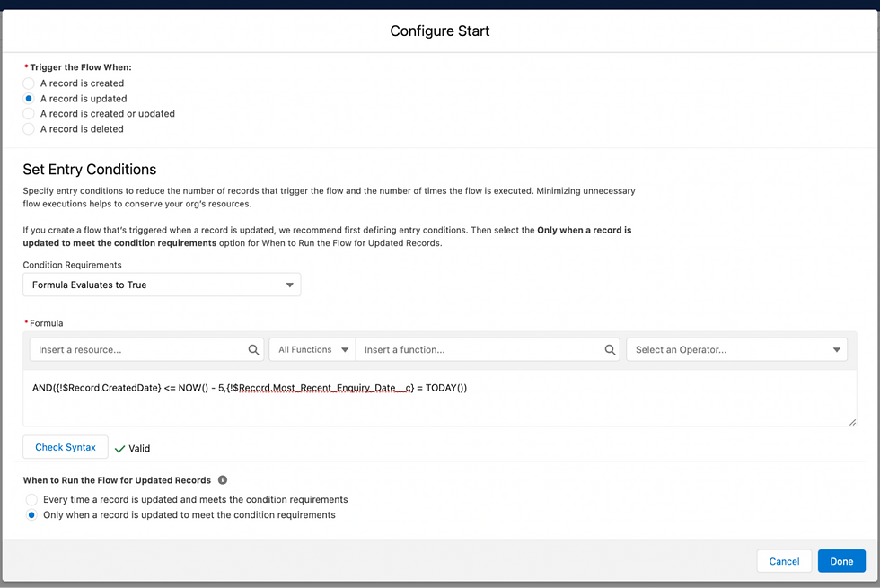Image resolution: width=880 pixels, height=588 pixels.
Task: Click inside the formula text area
Action: pos(439,399)
